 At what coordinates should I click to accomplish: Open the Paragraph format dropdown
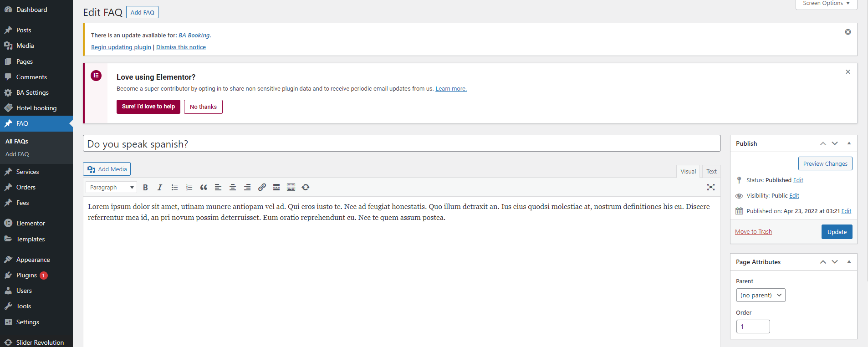point(111,187)
